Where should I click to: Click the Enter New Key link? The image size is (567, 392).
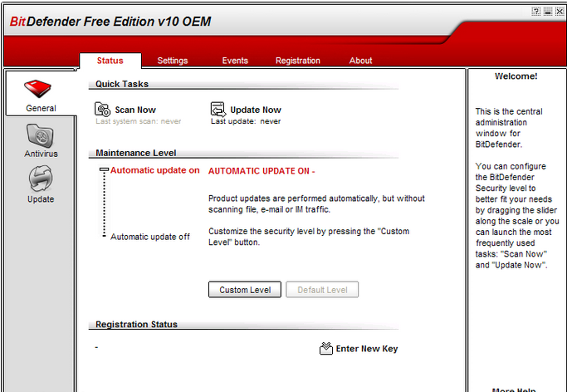[367, 349]
